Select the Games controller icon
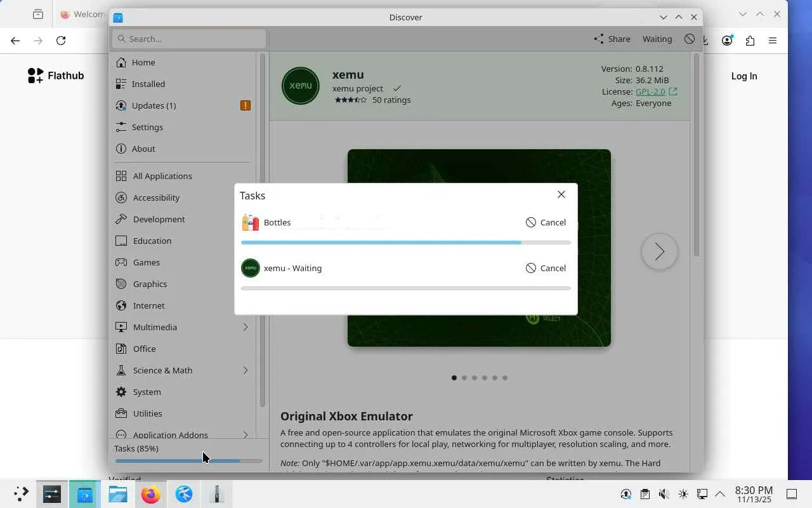The width and height of the screenshot is (812, 508). pyautogui.click(x=121, y=262)
